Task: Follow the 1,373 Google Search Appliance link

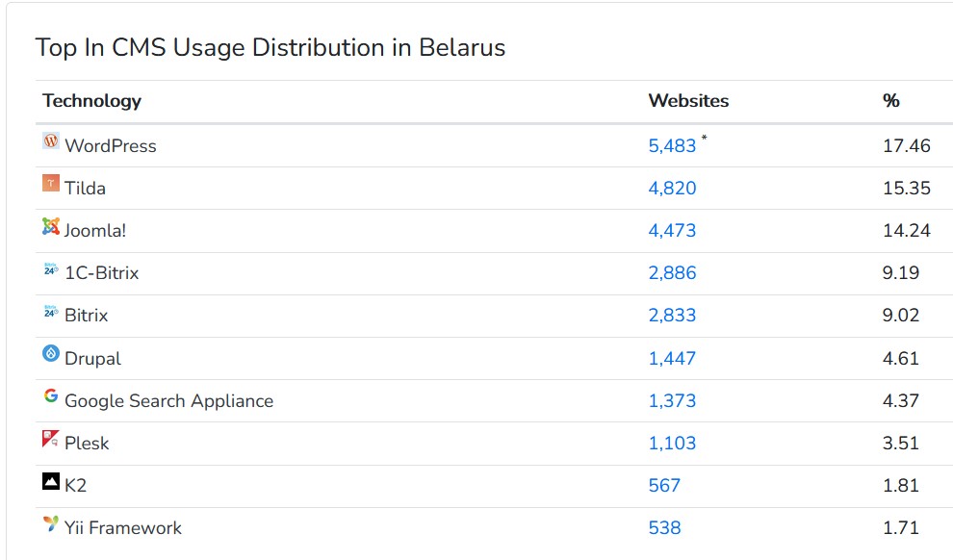Action: pyautogui.click(x=672, y=401)
